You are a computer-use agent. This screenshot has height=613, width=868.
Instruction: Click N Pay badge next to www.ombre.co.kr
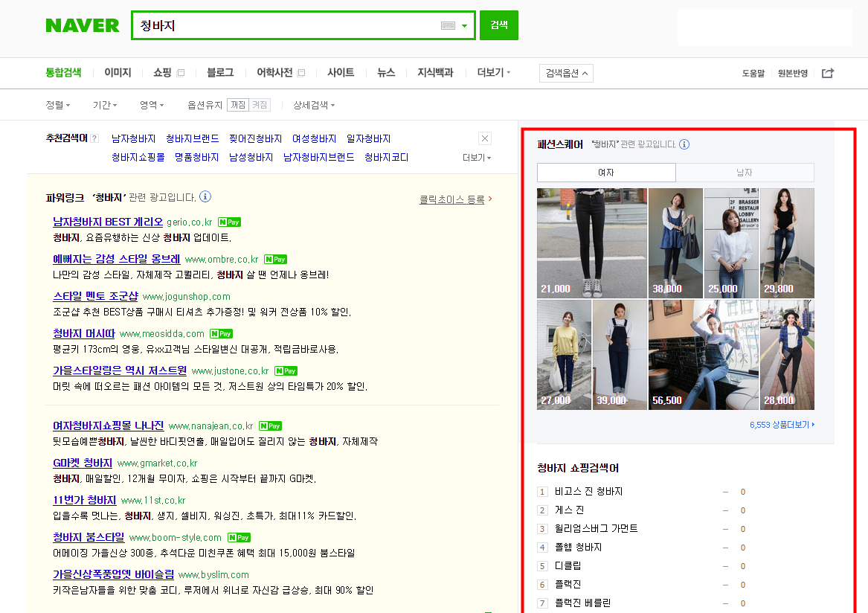pos(276,259)
